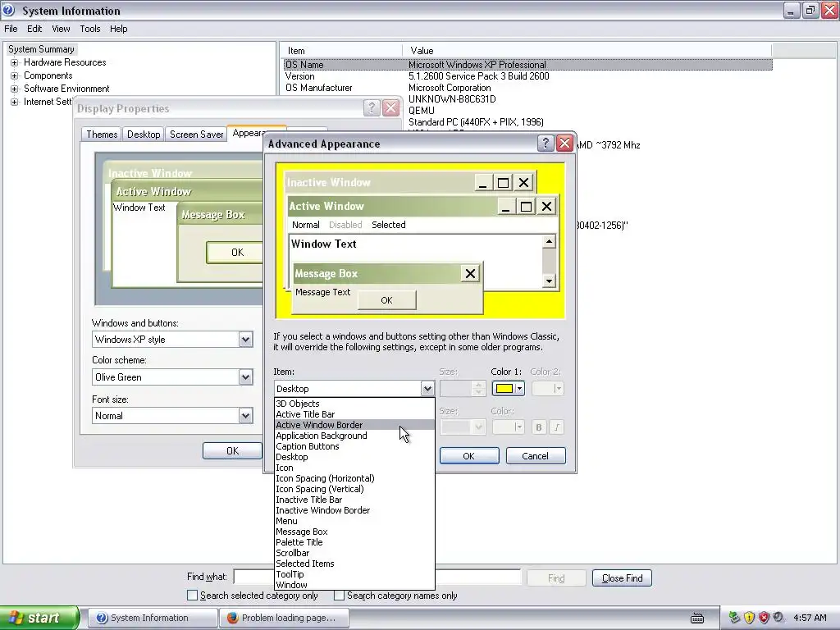Select ToolTip from the list

(x=354, y=574)
